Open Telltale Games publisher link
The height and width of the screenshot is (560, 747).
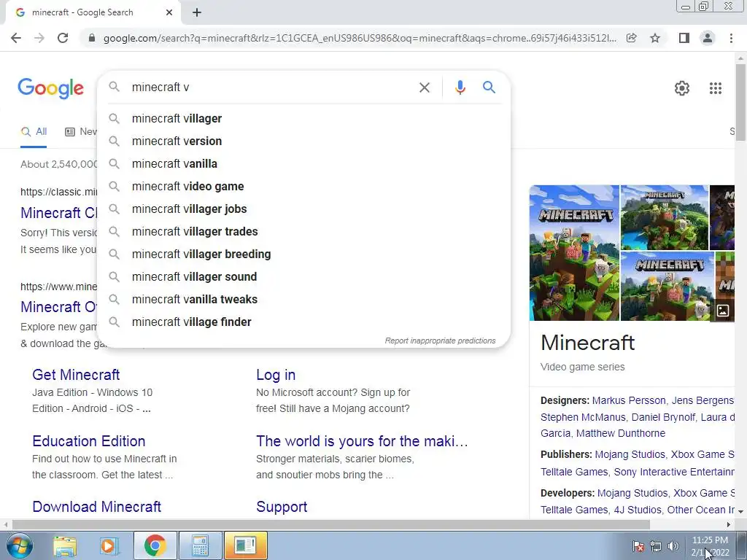tap(574, 472)
